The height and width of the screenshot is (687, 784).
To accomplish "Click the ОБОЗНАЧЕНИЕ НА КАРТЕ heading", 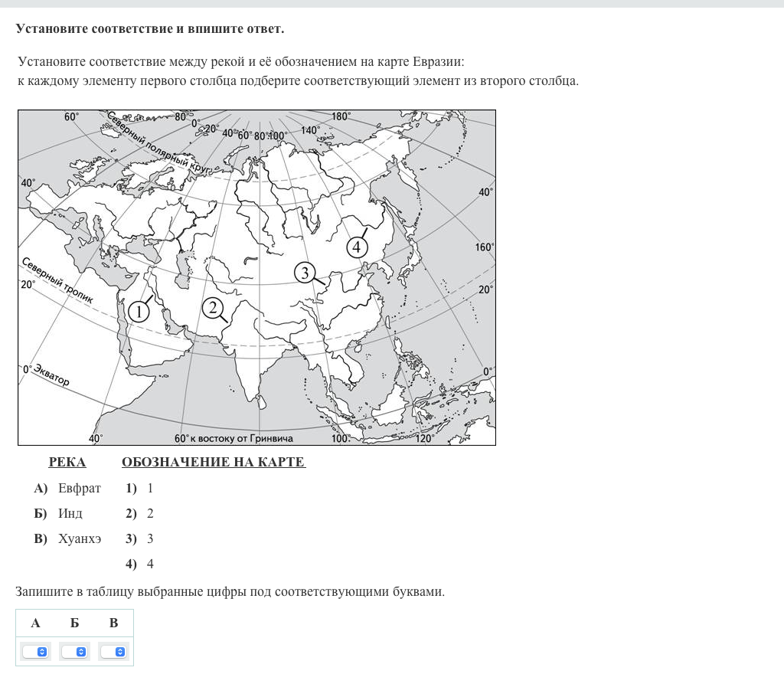I will [214, 462].
